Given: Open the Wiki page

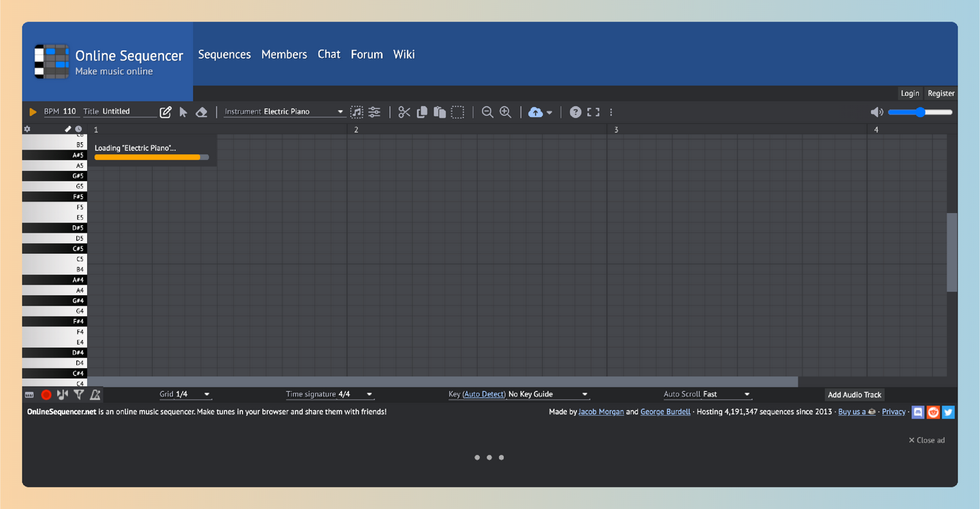Looking at the screenshot, I should coord(404,54).
